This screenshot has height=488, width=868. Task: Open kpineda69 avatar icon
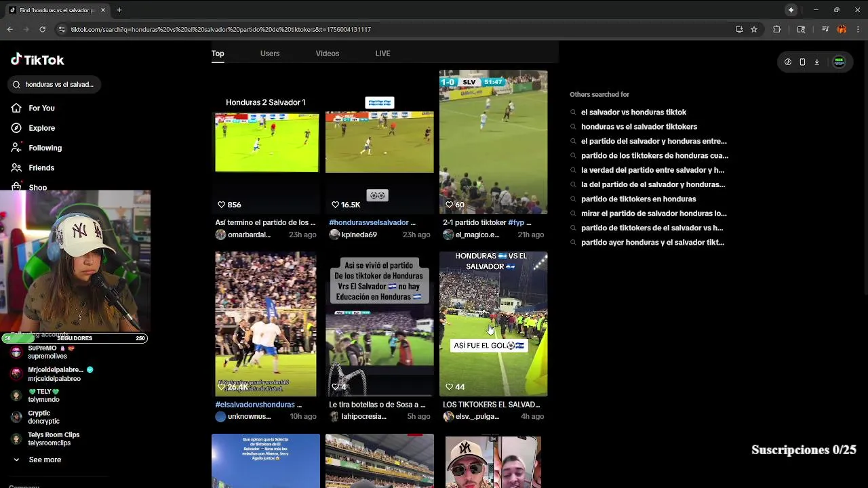coord(334,235)
